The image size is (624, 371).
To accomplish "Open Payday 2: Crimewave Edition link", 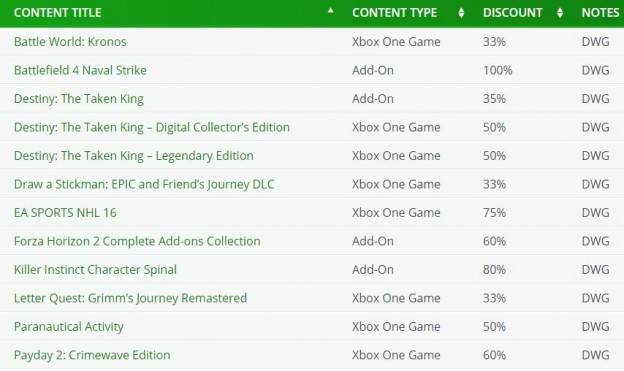I will (92, 355).
